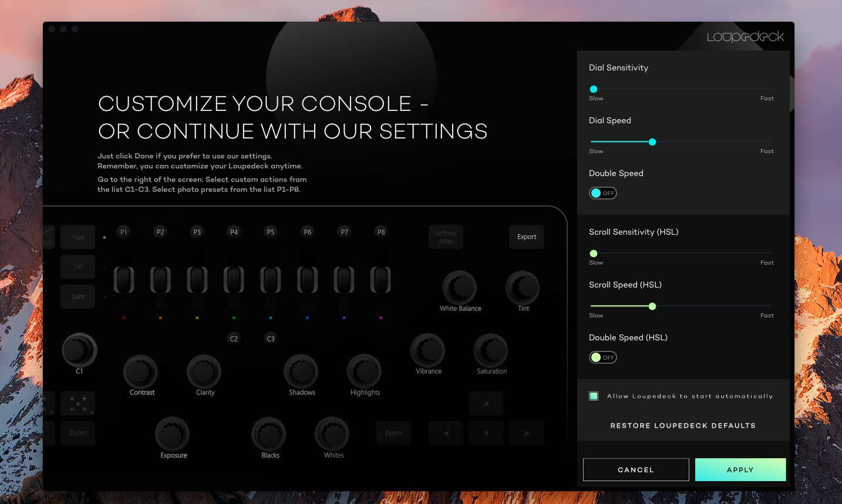Click the White Balance dial
The width and height of the screenshot is (842, 504).
click(x=459, y=287)
